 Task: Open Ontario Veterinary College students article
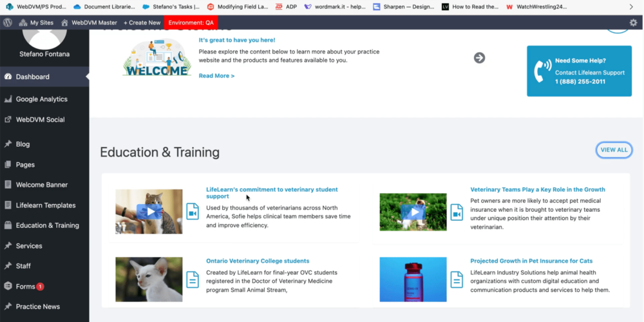tap(258, 261)
